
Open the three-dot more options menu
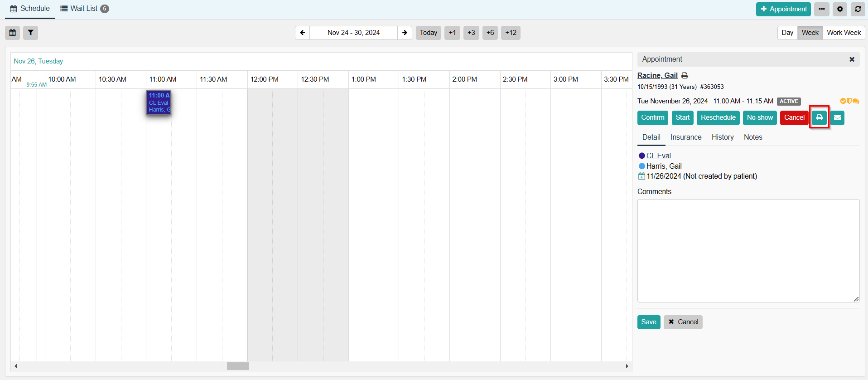(x=821, y=9)
